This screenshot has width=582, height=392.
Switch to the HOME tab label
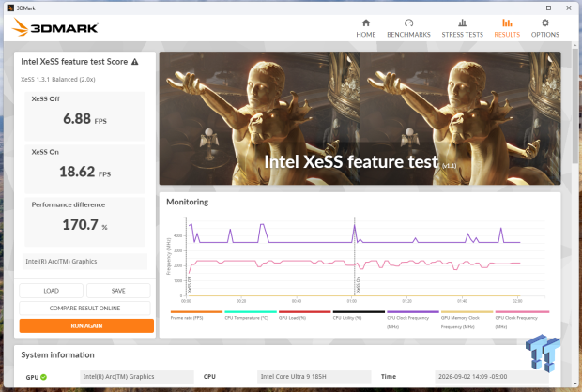coord(365,35)
